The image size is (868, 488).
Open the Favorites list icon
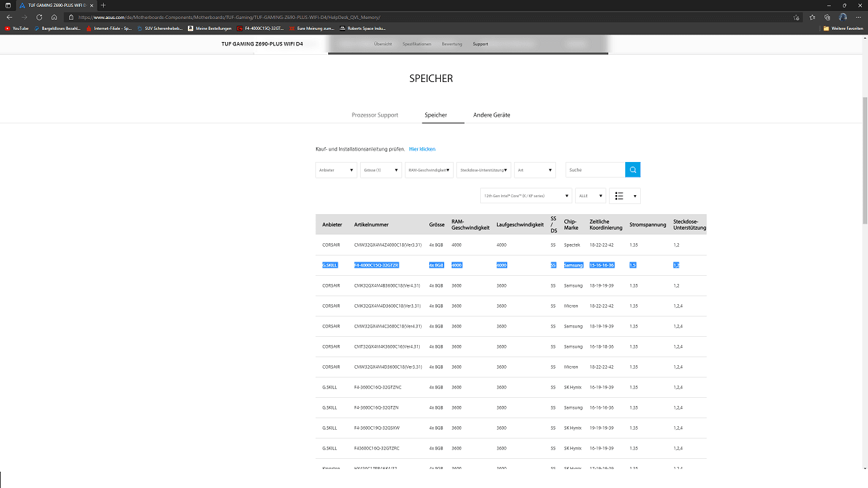812,17
